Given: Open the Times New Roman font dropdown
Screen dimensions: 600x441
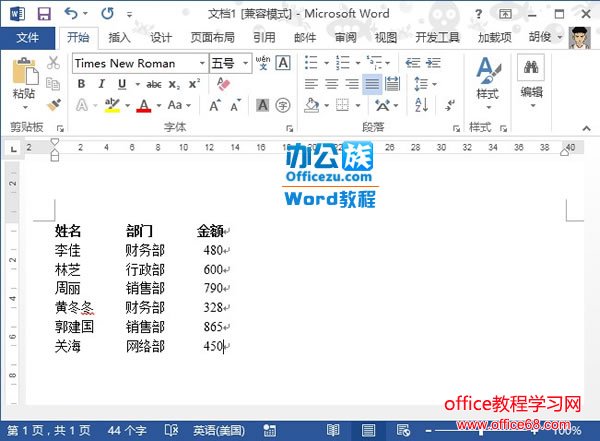Looking at the screenshot, I should click(x=202, y=63).
